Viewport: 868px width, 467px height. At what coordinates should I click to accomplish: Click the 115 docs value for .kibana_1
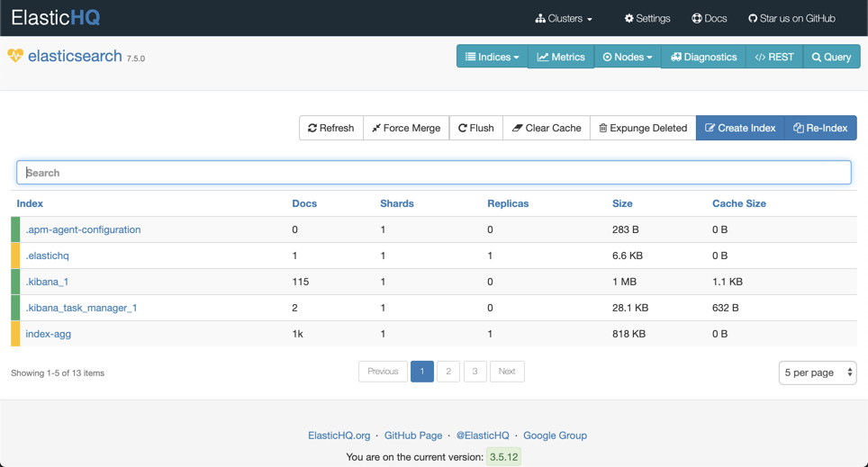coord(301,282)
